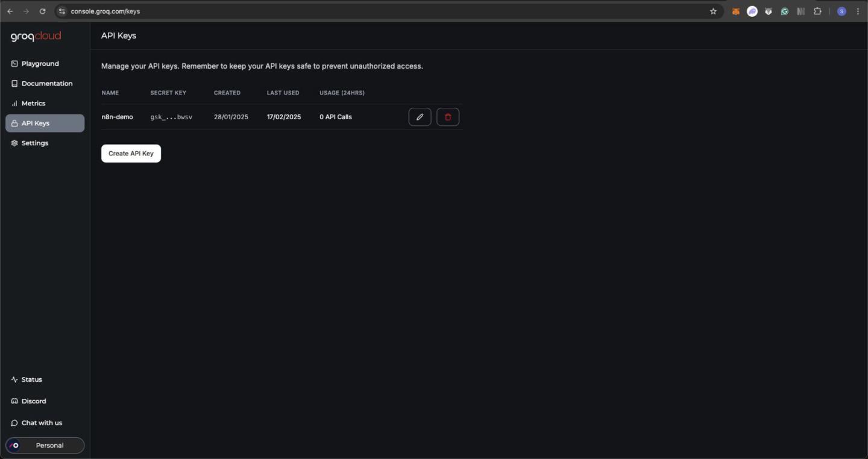This screenshot has height=459, width=868.
Task: Select the Playground sidebar icon
Action: [14, 63]
